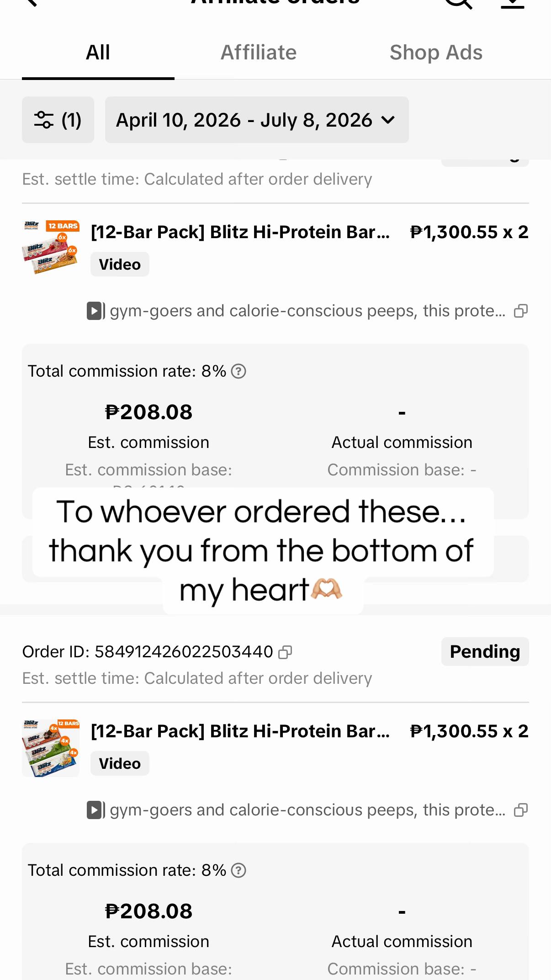551x980 pixels.
Task: Tap the download icon in the header
Action: click(x=513, y=4)
